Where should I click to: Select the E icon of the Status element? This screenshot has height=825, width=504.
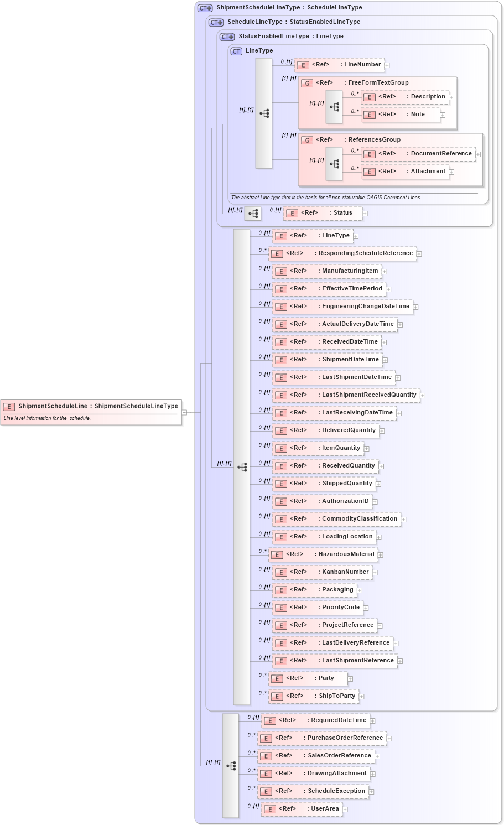(x=292, y=213)
